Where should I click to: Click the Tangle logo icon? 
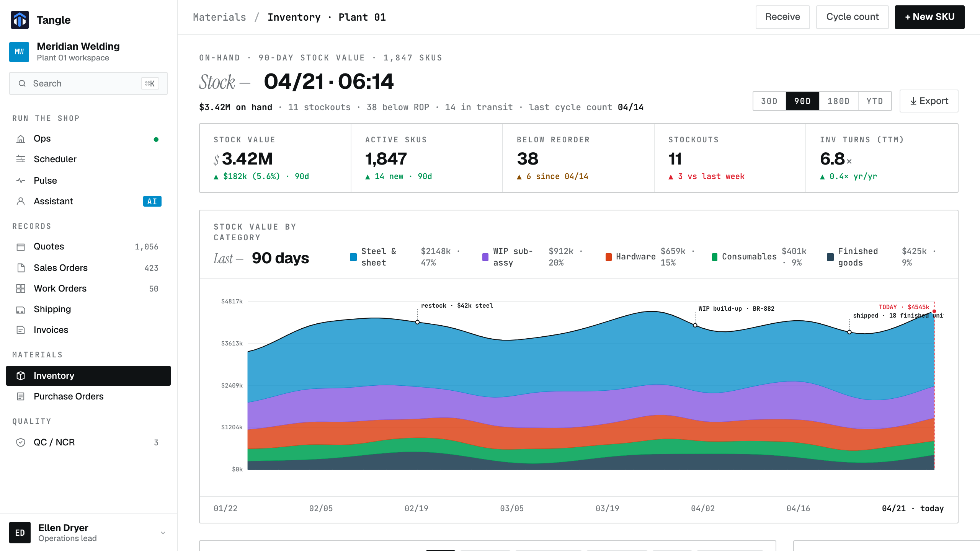[x=20, y=20]
